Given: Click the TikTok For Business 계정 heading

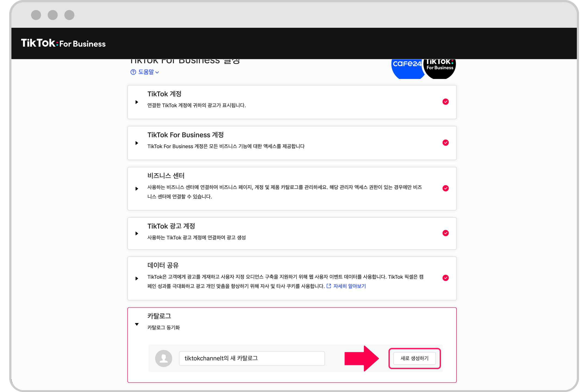Looking at the screenshot, I should point(186,135).
